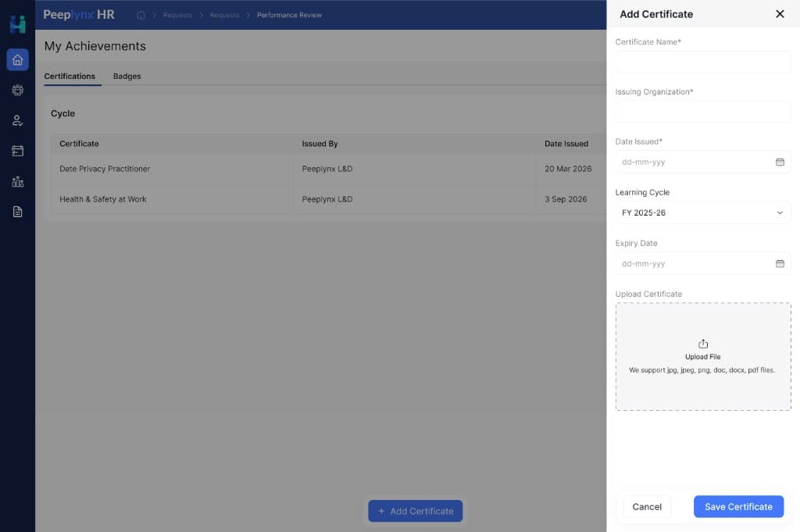Open Expiry Date calendar picker icon
Viewport: 800px width, 532px height.
[780, 264]
